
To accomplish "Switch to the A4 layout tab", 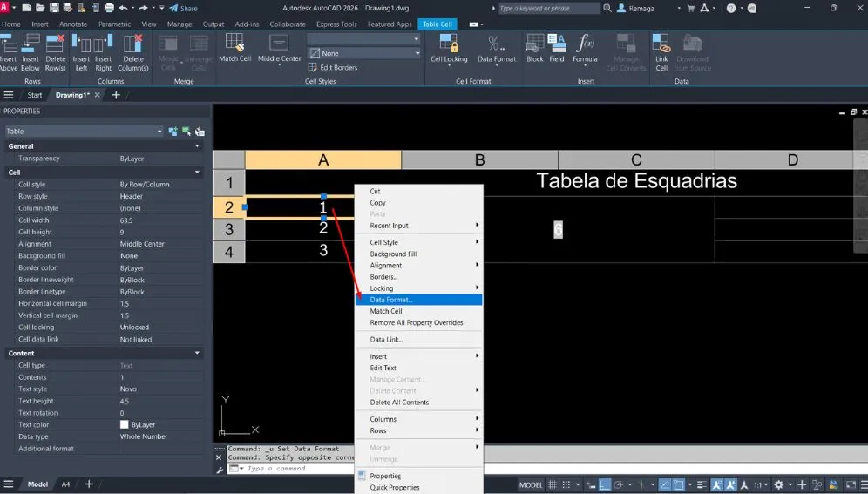I will (x=65, y=484).
